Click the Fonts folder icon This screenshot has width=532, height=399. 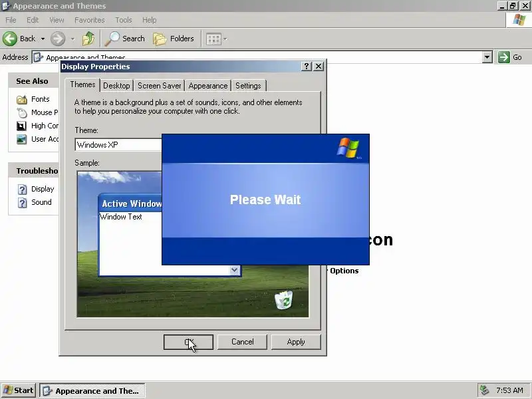point(22,99)
